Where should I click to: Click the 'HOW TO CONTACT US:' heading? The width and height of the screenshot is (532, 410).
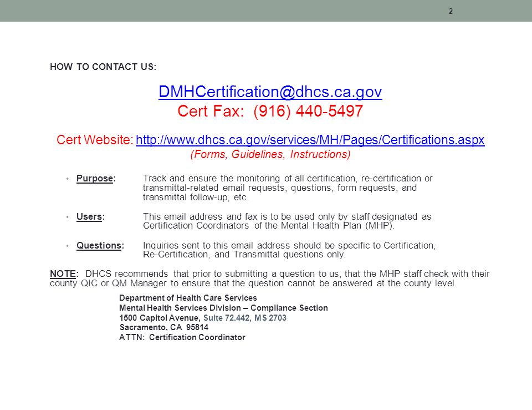point(103,67)
